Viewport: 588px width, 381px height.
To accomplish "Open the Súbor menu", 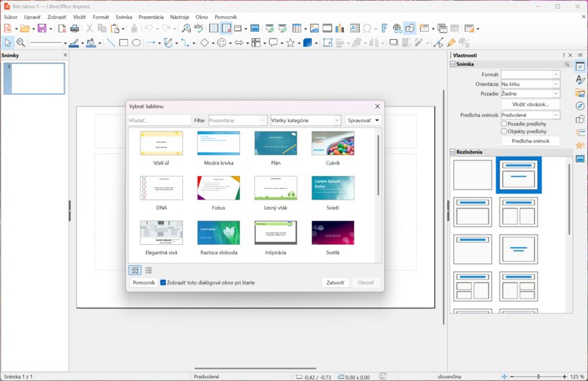I will (11, 17).
